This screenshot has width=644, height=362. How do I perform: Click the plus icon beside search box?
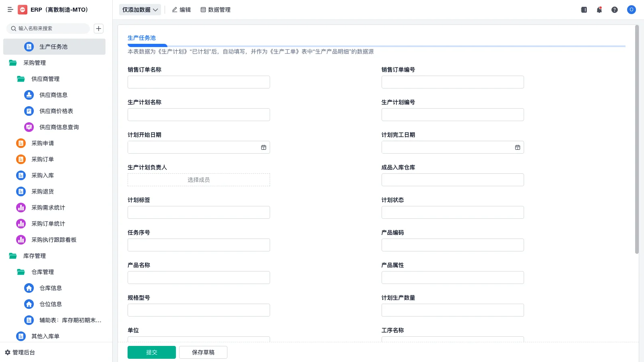[99, 29]
